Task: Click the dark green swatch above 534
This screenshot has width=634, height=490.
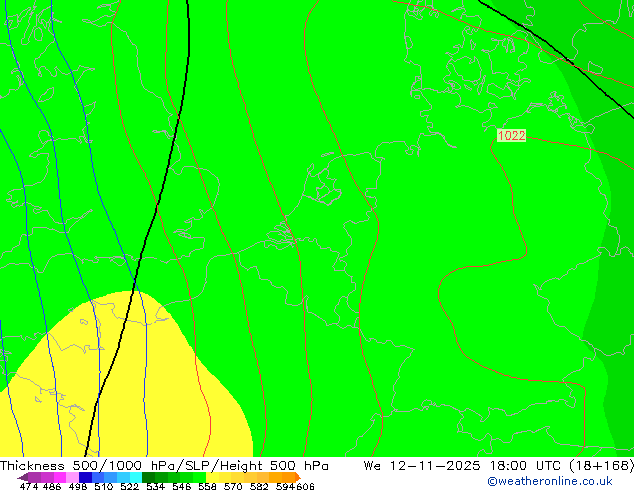Action: point(148,477)
